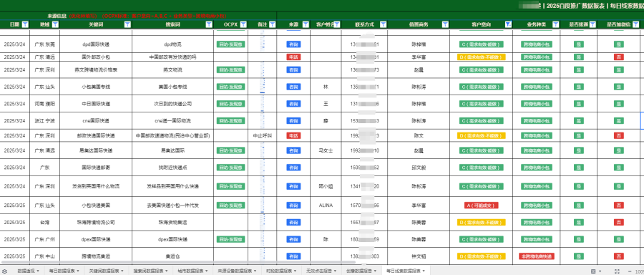The width and height of the screenshot is (644, 275).
Task: Select the red A(可能成交) intent tag
Action: (481, 205)
